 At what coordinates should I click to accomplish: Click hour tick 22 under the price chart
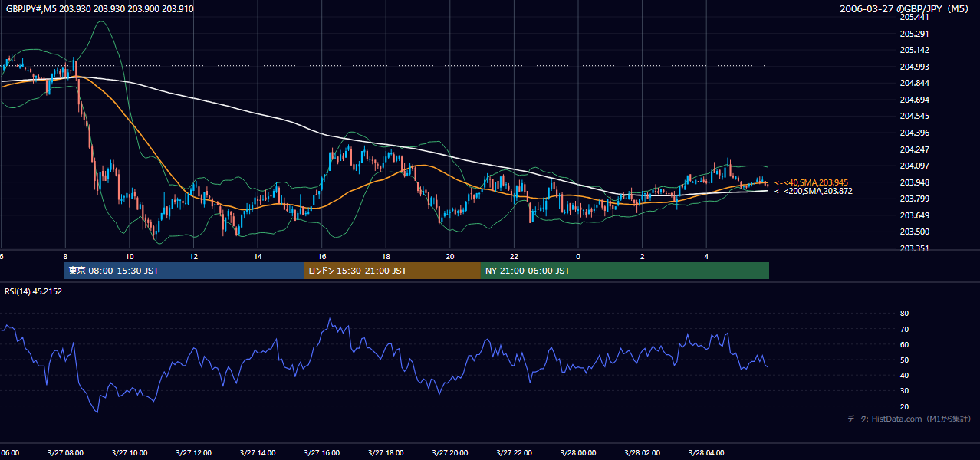[x=514, y=256]
